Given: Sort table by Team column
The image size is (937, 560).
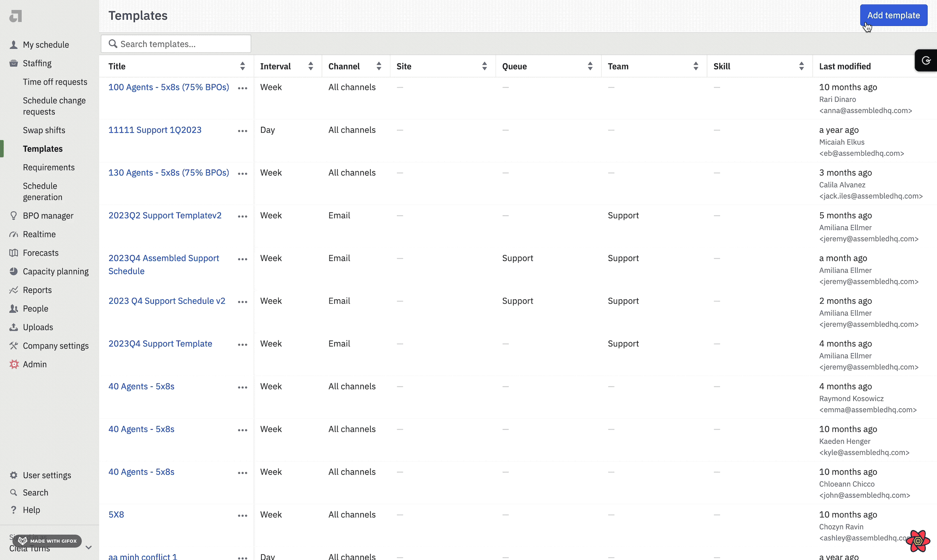Looking at the screenshot, I should (696, 66).
